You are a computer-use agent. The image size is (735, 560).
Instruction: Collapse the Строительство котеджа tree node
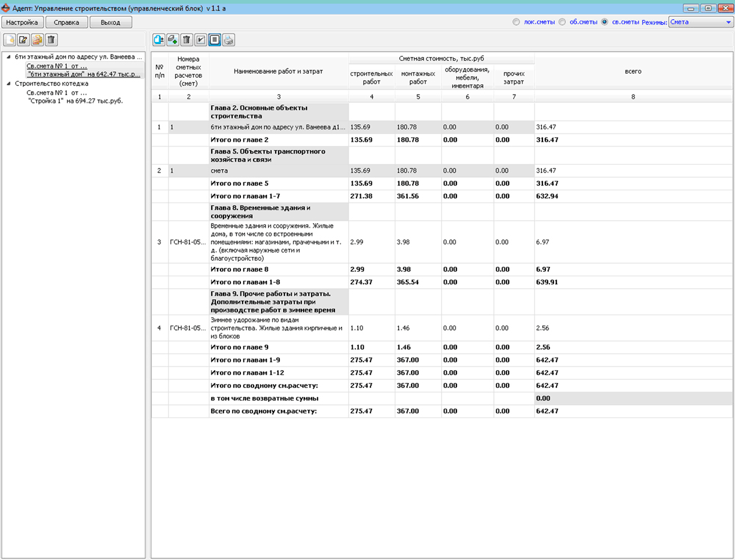[8, 84]
